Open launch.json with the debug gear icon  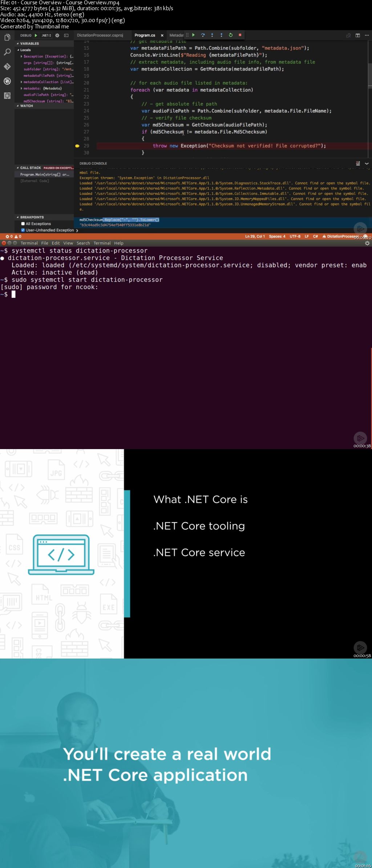(57, 35)
